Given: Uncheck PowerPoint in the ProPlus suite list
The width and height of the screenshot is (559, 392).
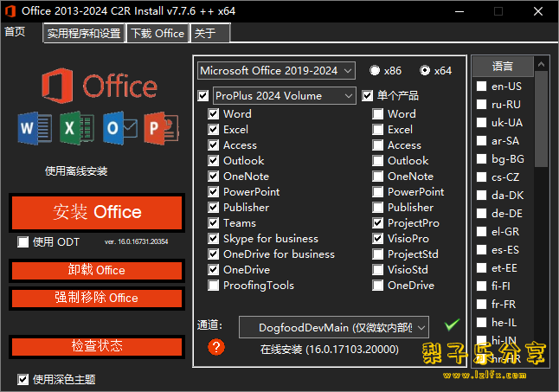Looking at the screenshot, I should point(214,192).
